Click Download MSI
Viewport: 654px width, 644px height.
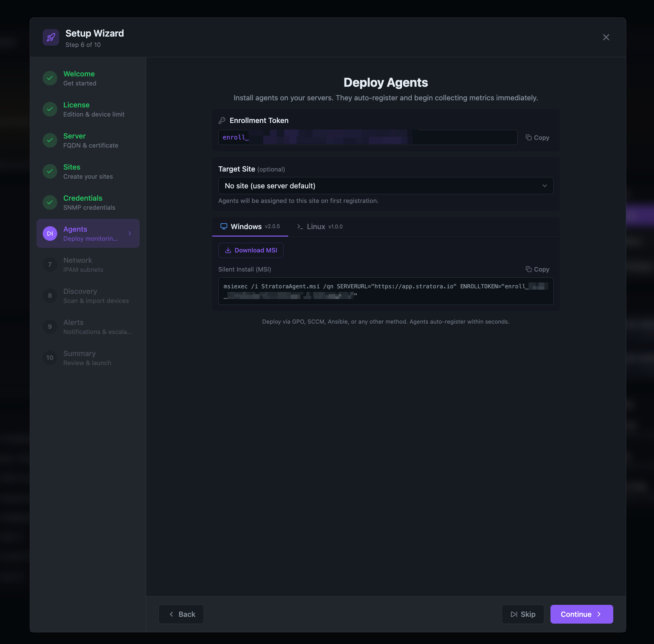(251, 250)
